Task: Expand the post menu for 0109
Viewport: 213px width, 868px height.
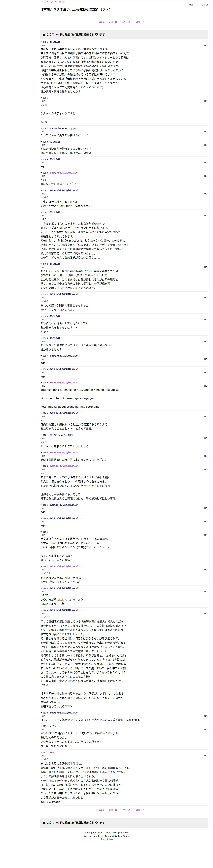Action: click(41, 610)
